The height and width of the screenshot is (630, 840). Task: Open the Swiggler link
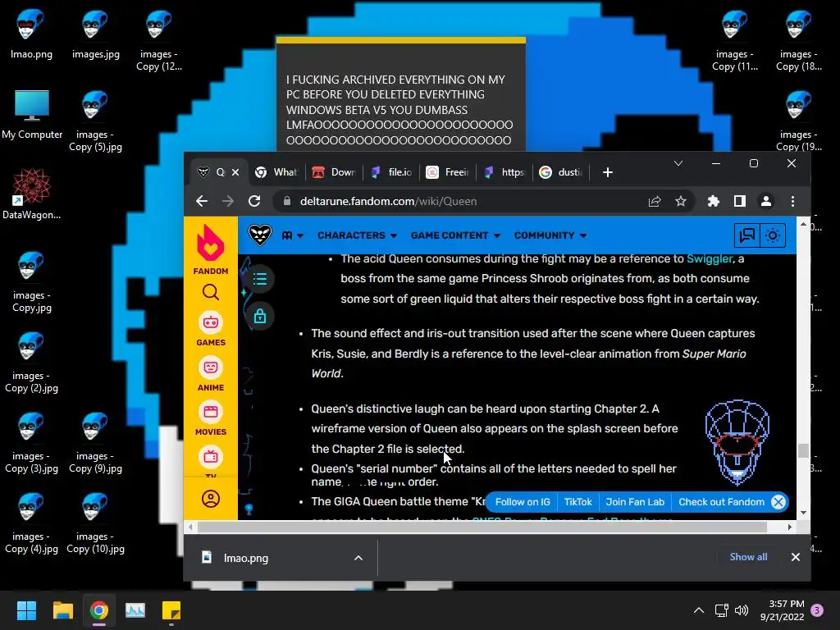(x=710, y=258)
